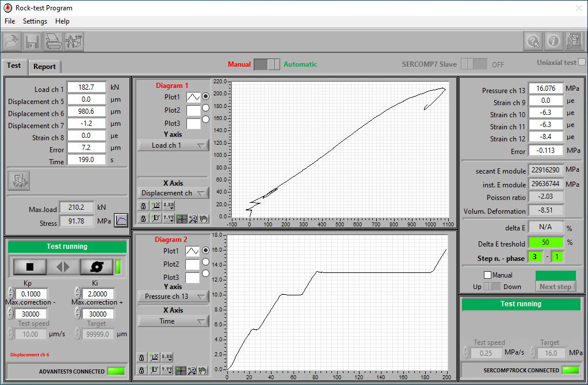Viewport: 588px width, 385px height.
Task: Click the printer icon in the toolbar
Action: [x=53, y=41]
